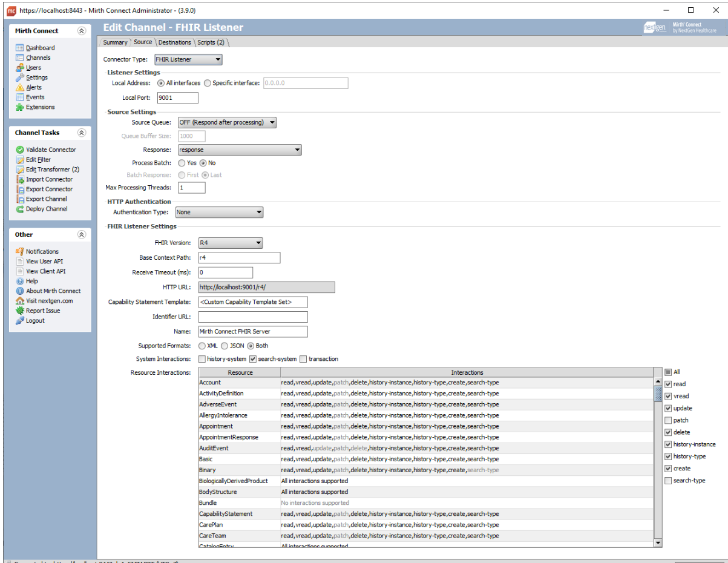The height and width of the screenshot is (563, 728).
Task: Open the Extensions puzzle icon
Action: tap(20, 107)
